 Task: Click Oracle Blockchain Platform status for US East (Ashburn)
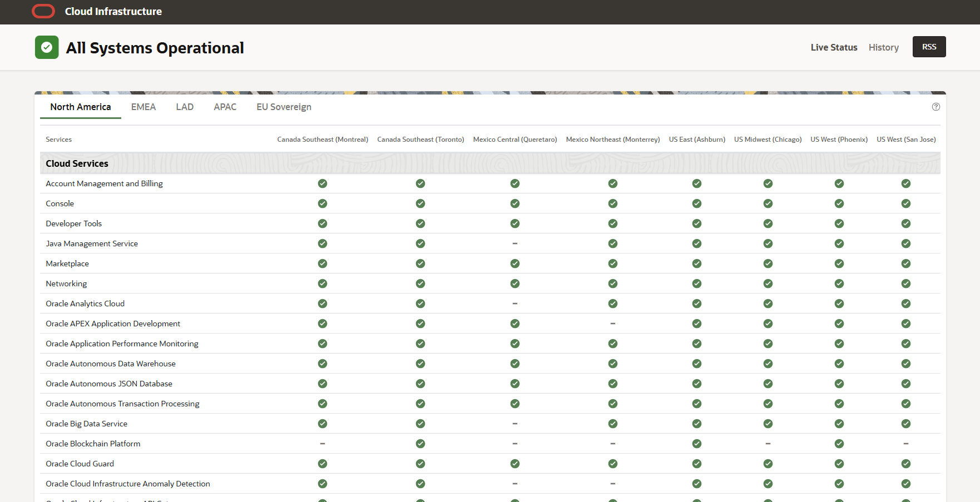coord(697,444)
